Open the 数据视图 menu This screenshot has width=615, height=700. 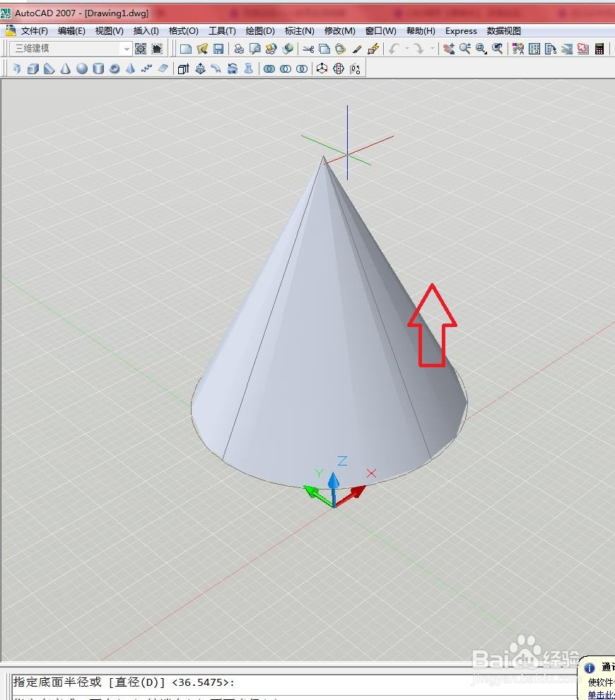[x=504, y=31]
